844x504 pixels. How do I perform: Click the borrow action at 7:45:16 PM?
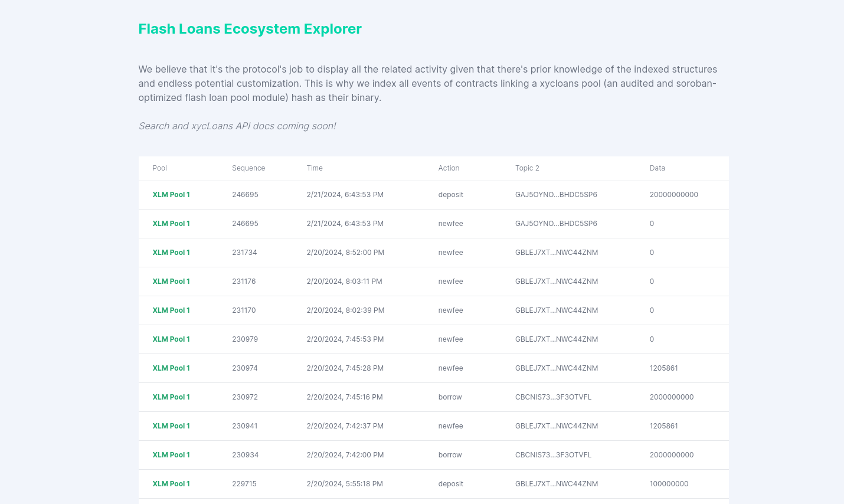pyautogui.click(x=450, y=397)
